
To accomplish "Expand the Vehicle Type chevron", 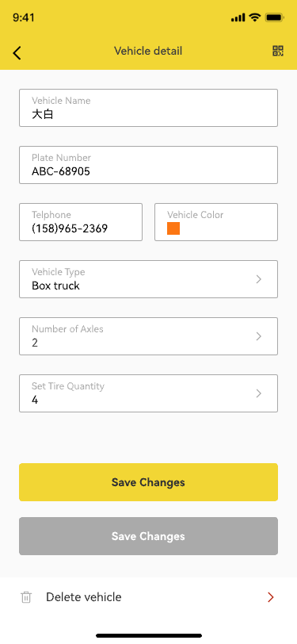I will click(259, 279).
